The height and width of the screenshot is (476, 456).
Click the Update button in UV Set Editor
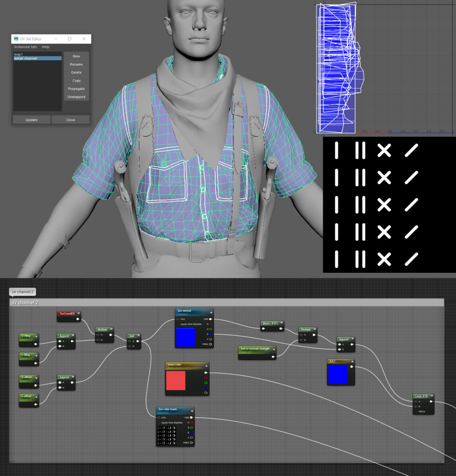coord(31,119)
